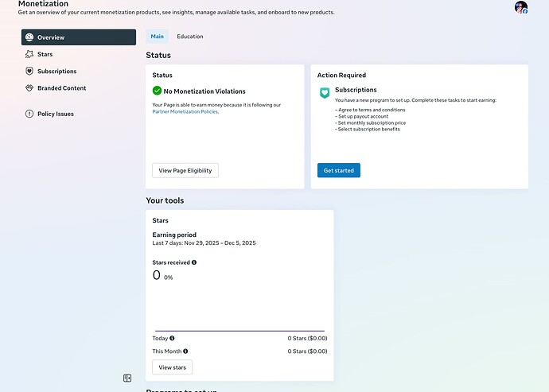Viewport: 549px width, 392px height.
Task: Click the green No Monetization Violations checkmark
Action: click(157, 91)
